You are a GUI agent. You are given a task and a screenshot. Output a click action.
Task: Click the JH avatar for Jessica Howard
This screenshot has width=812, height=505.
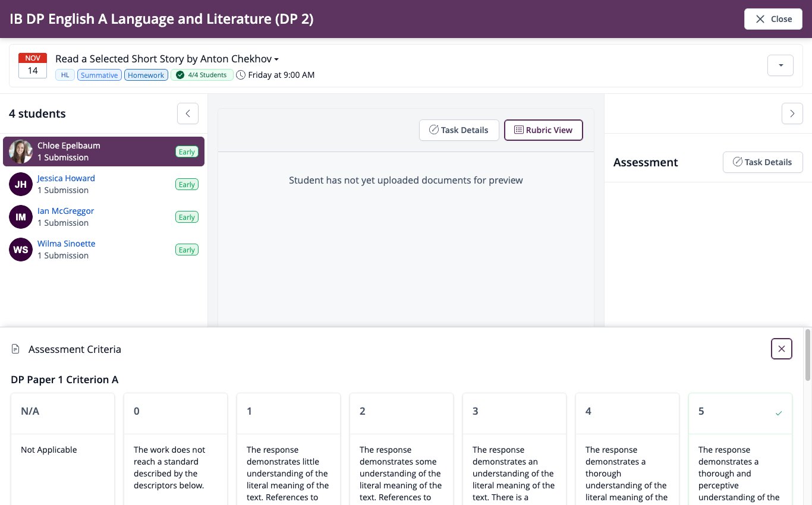click(x=21, y=184)
